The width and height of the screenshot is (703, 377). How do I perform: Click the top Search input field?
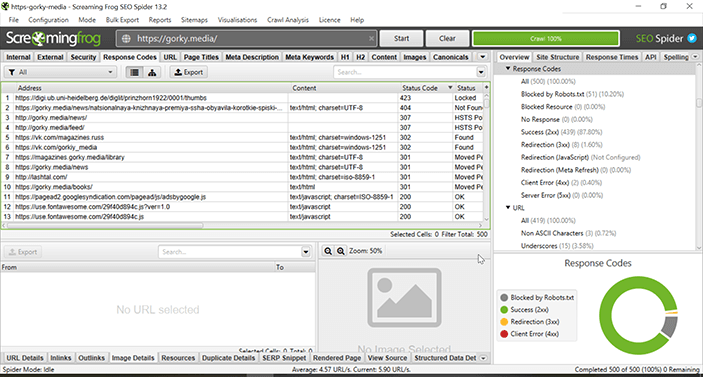[x=405, y=72]
